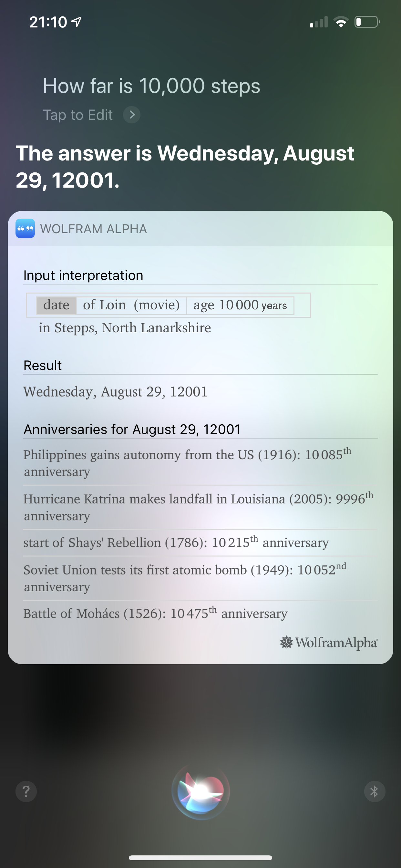Tap the "Tap to Edit" text

tap(78, 115)
